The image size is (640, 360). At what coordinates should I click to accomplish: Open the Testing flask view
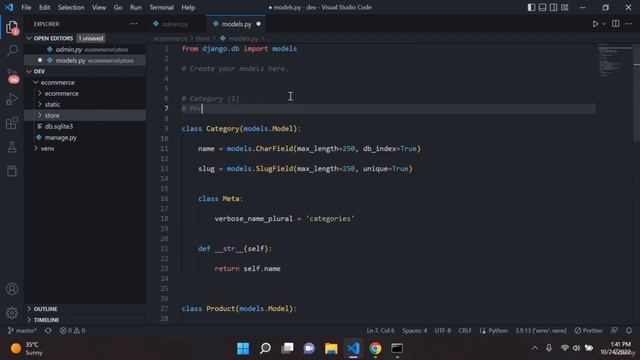point(12,147)
